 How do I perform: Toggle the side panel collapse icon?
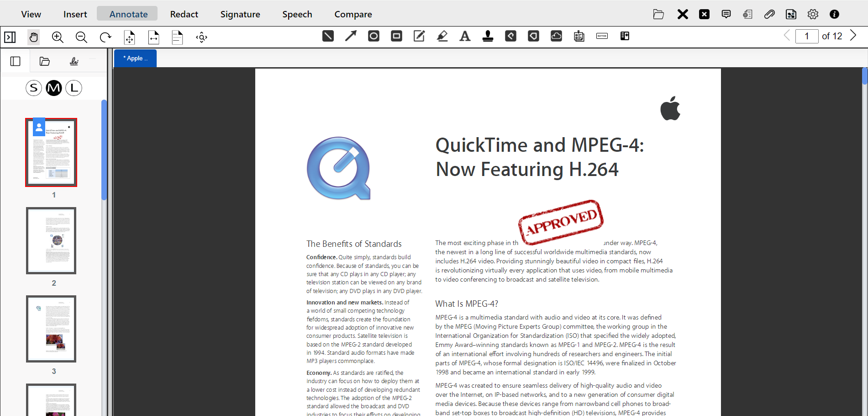(10, 37)
